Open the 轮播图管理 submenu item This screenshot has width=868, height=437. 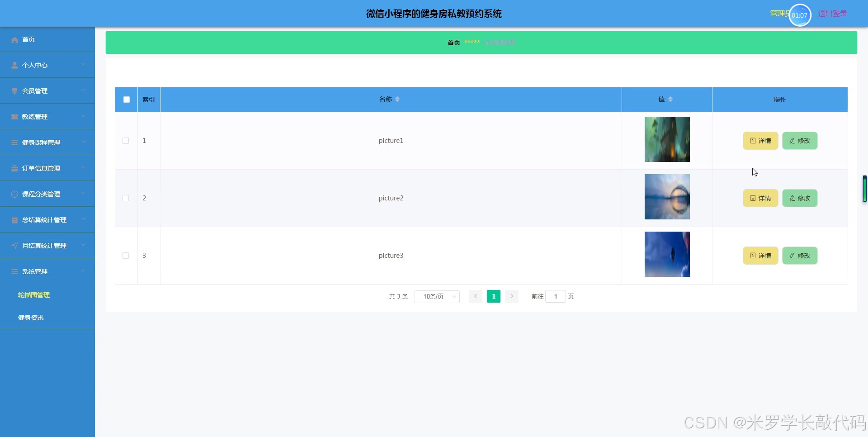click(x=34, y=295)
